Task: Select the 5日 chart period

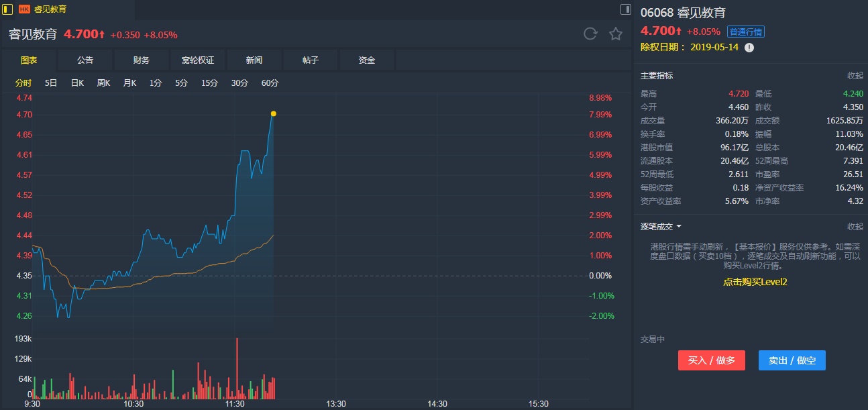Action: (x=51, y=83)
